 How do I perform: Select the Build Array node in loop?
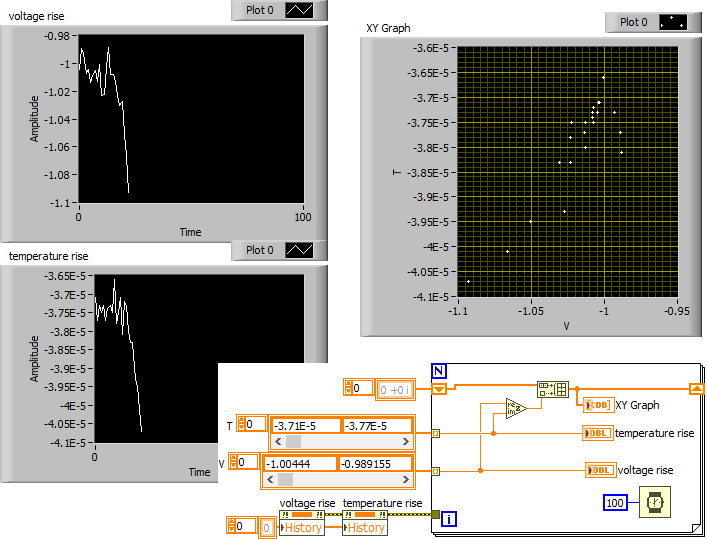pos(553,389)
